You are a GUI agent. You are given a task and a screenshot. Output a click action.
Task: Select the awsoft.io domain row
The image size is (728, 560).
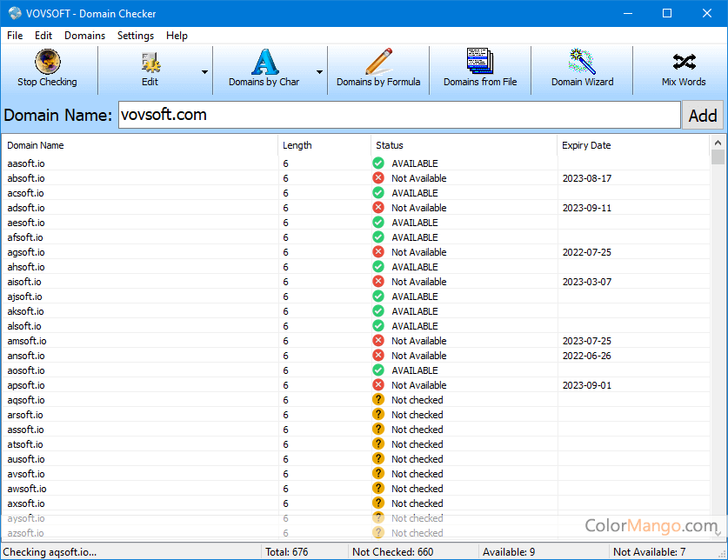(x=356, y=489)
